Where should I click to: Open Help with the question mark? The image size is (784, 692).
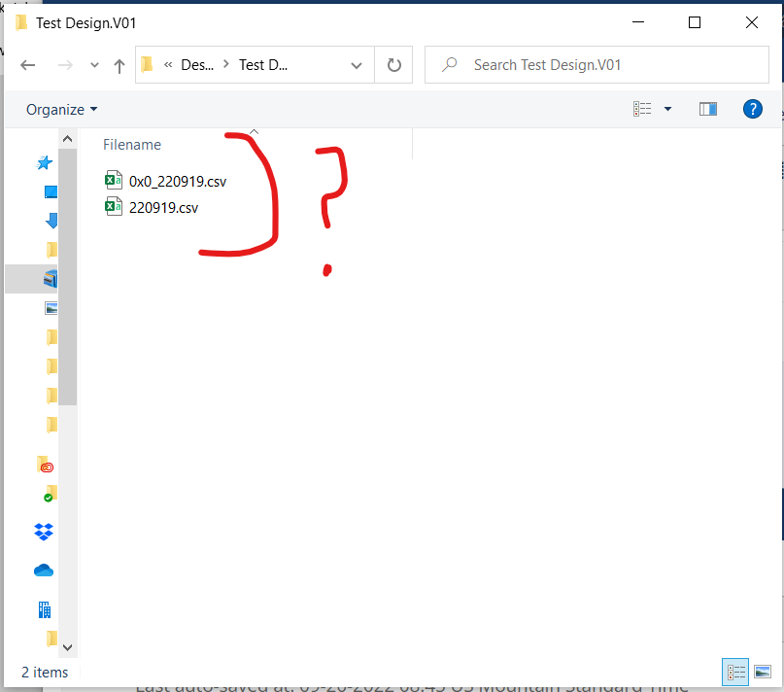coord(753,109)
